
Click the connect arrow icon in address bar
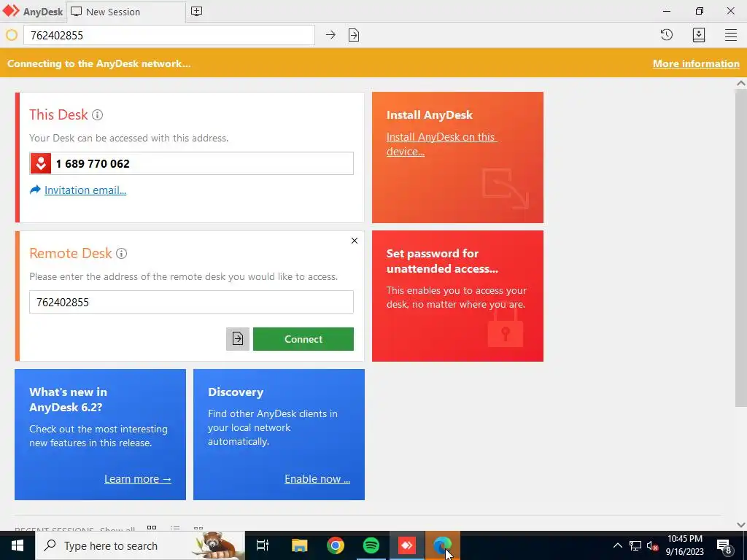[330, 35]
